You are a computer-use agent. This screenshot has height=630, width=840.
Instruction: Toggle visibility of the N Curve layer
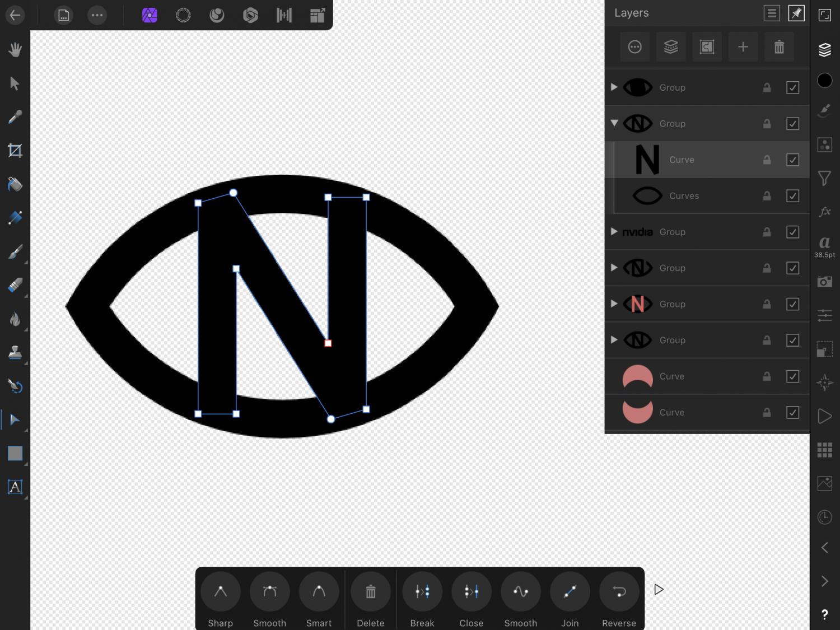(793, 160)
